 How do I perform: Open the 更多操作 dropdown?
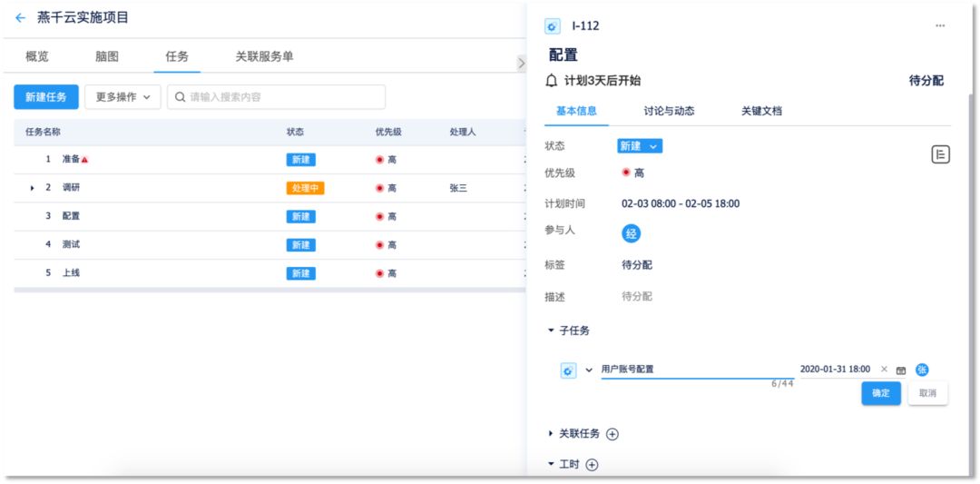click(x=122, y=97)
